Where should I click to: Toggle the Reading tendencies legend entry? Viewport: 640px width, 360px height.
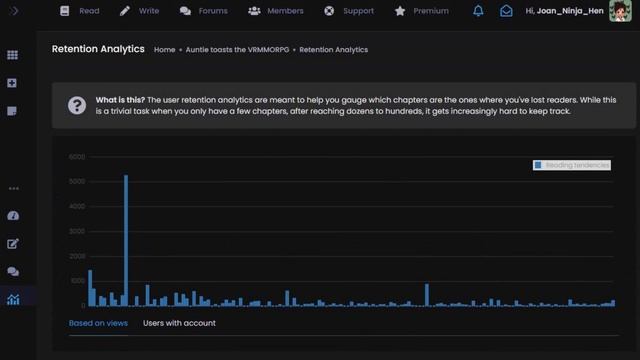click(x=571, y=165)
